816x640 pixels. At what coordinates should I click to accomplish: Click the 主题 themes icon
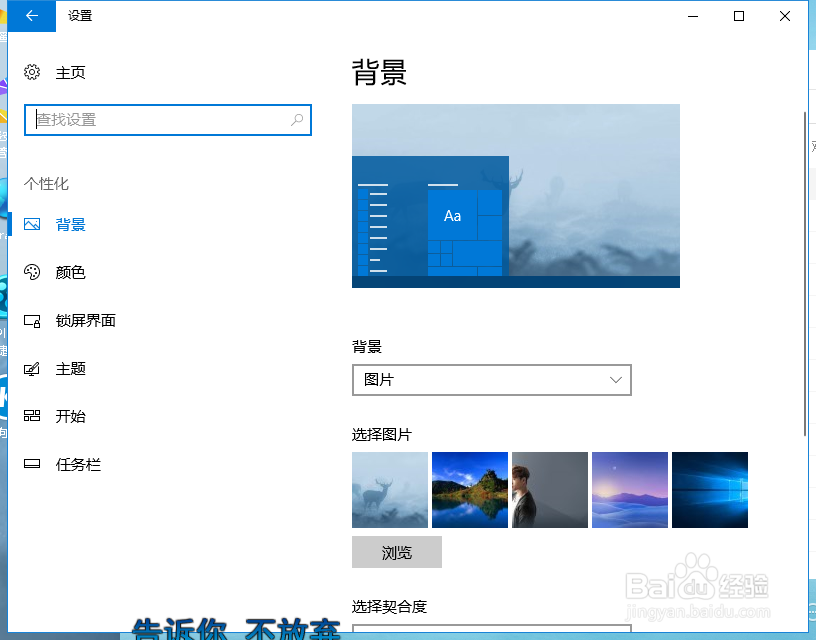click(33, 368)
